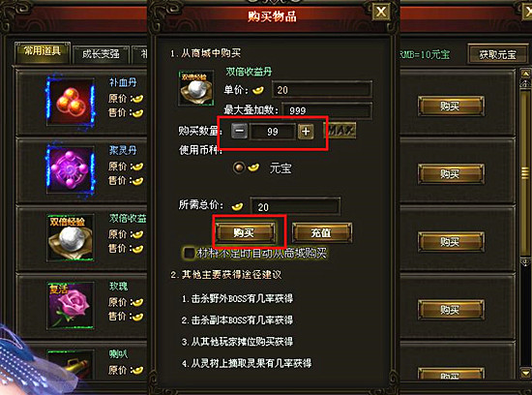The height and width of the screenshot is (395, 532).
Task: Select the 玫瑰 rose item icon
Action: coord(71,306)
